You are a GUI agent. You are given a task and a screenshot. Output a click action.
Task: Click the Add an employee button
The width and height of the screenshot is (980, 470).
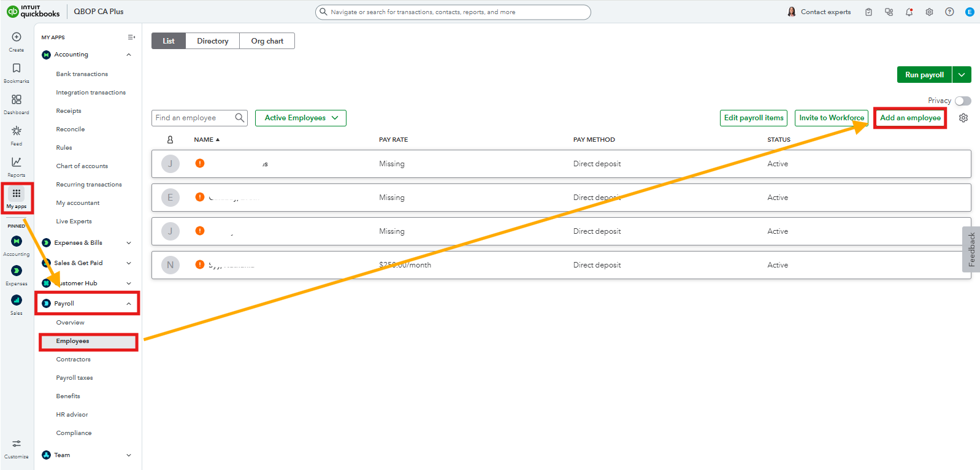910,118
